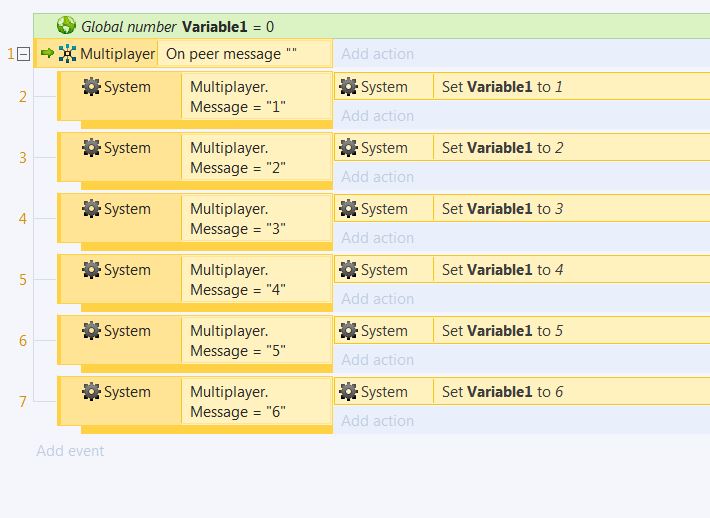
Task: Click Add action under Set Variable1 to 3
Action: (x=378, y=238)
